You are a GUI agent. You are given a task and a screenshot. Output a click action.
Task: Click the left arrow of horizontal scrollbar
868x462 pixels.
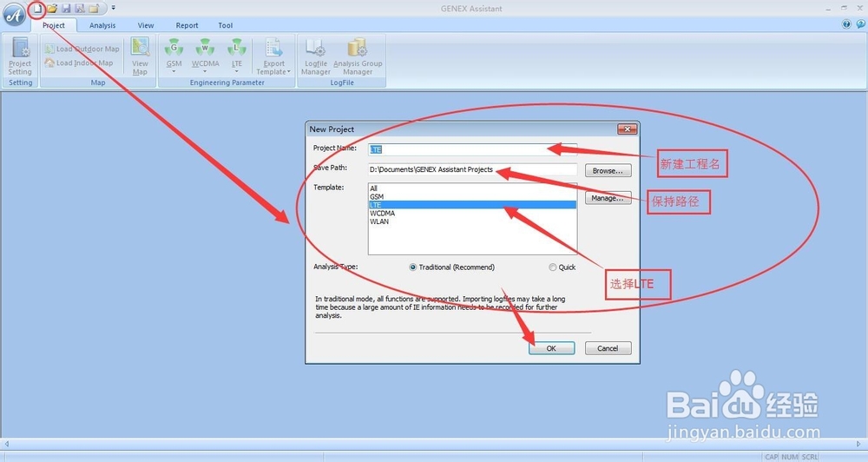[x=7, y=445]
